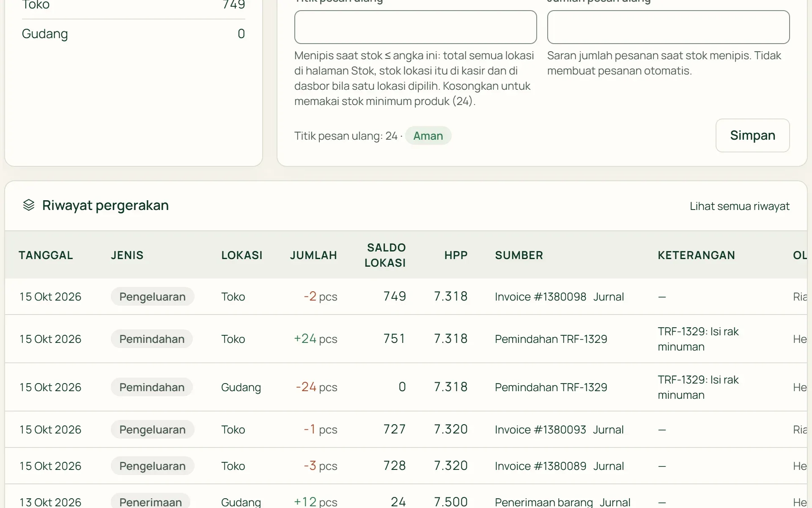
Task: Open Jurnal link for Invoice #1380098
Action: 608,297
